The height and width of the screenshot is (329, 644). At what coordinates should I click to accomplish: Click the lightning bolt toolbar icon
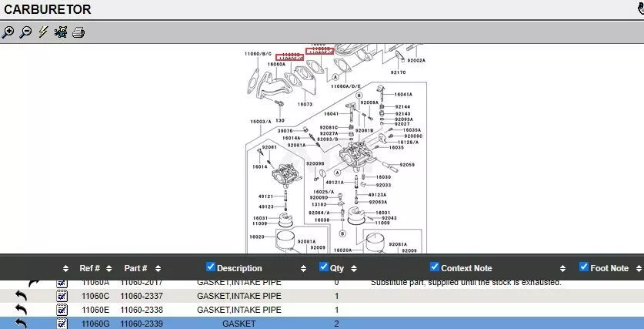pos(43,32)
